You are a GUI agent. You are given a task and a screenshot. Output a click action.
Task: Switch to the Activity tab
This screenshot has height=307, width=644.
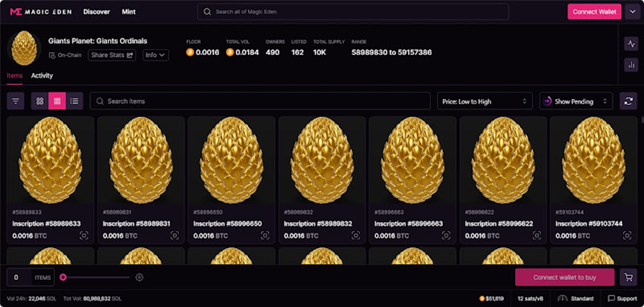coord(42,75)
